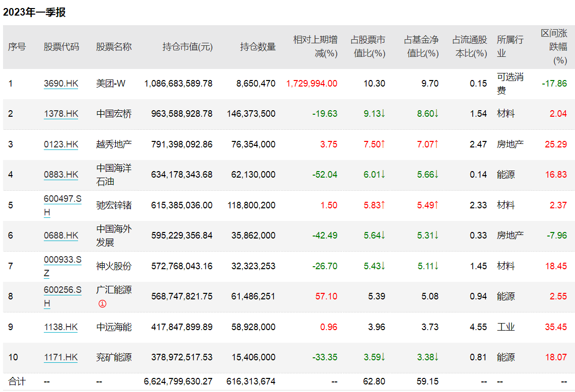Click the down arrow beside 3.38

436,357
